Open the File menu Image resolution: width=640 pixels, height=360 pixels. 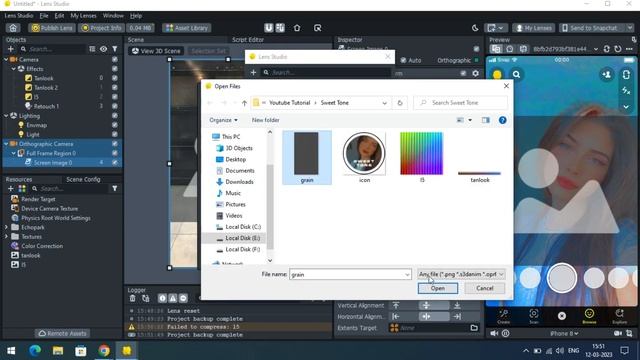coord(44,16)
